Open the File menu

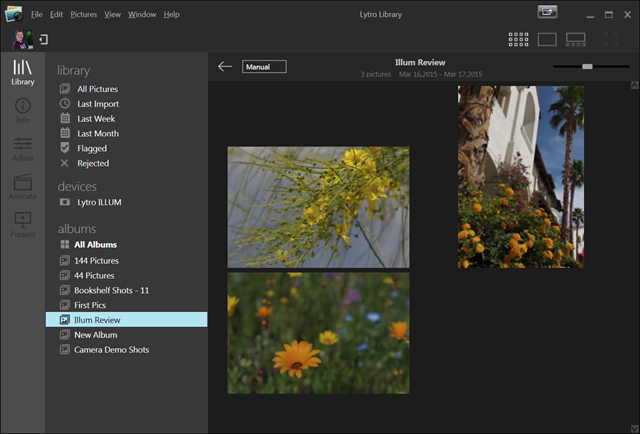[37, 15]
